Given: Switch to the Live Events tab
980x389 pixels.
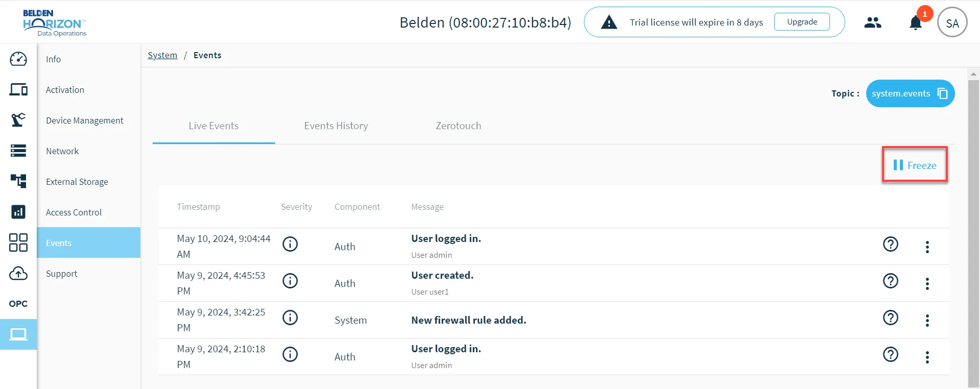Looking at the screenshot, I should tap(213, 126).
